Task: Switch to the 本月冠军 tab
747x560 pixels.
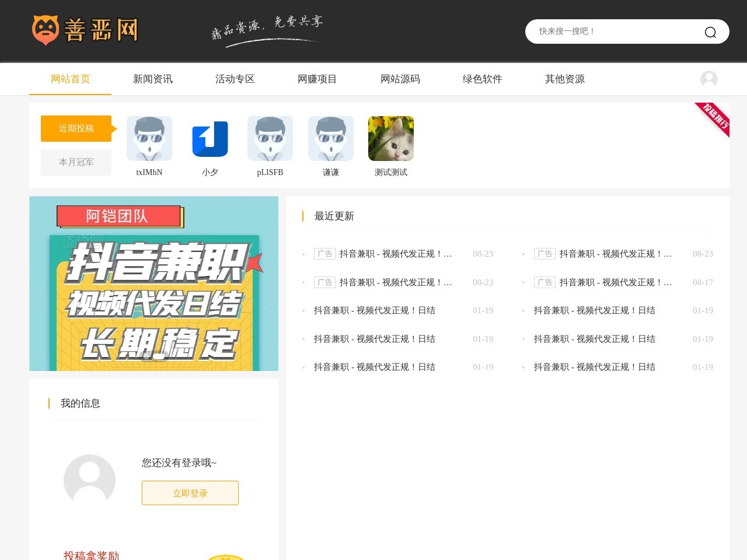Action: (76, 162)
